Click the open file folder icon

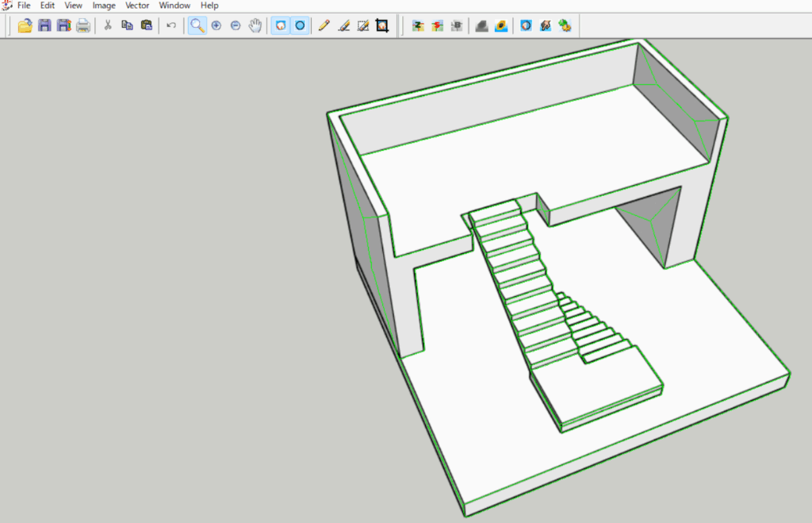point(25,25)
